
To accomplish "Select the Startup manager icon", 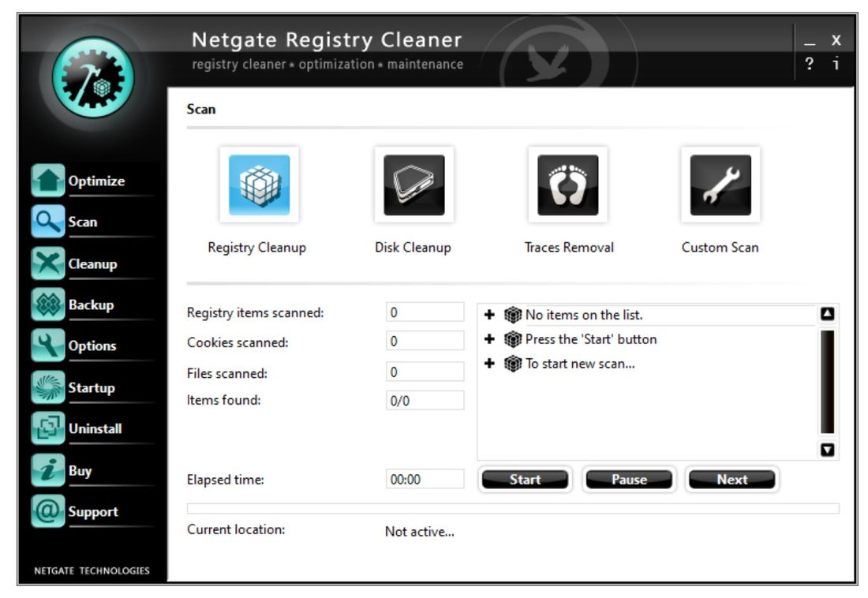I will point(49,387).
